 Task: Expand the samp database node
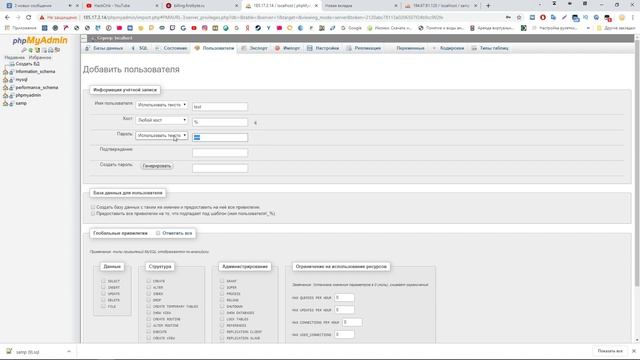[x=5, y=103]
